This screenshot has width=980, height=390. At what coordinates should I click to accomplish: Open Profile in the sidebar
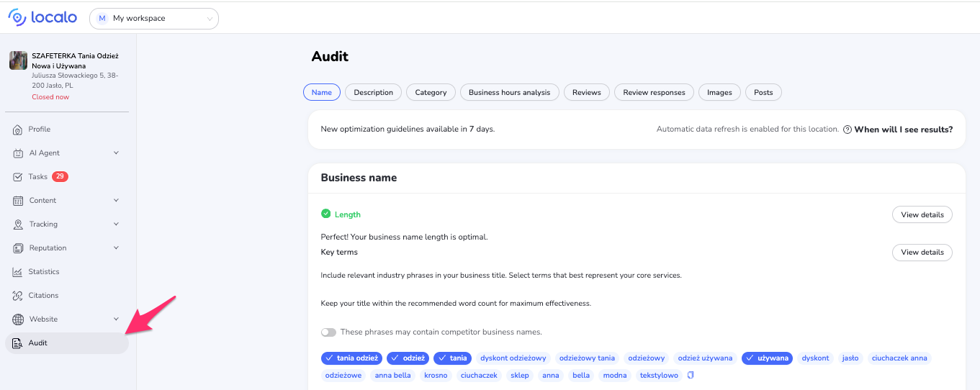pyautogui.click(x=67, y=130)
